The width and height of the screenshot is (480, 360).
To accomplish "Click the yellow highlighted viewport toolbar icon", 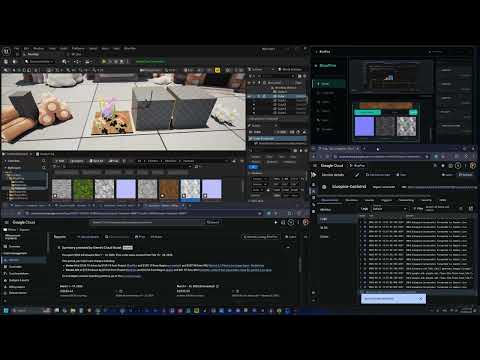I will pyautogui.click(x=218, y=70).
